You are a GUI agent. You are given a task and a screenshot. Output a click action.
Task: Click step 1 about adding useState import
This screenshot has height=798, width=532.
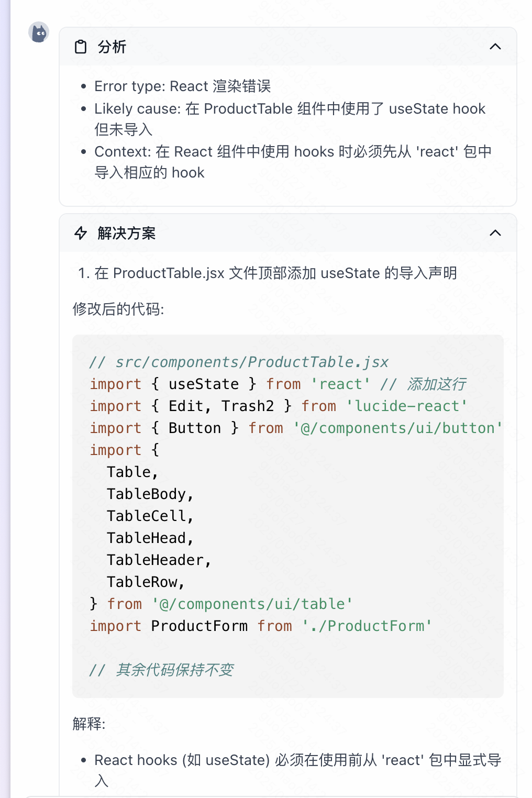[x=268, y=273]
